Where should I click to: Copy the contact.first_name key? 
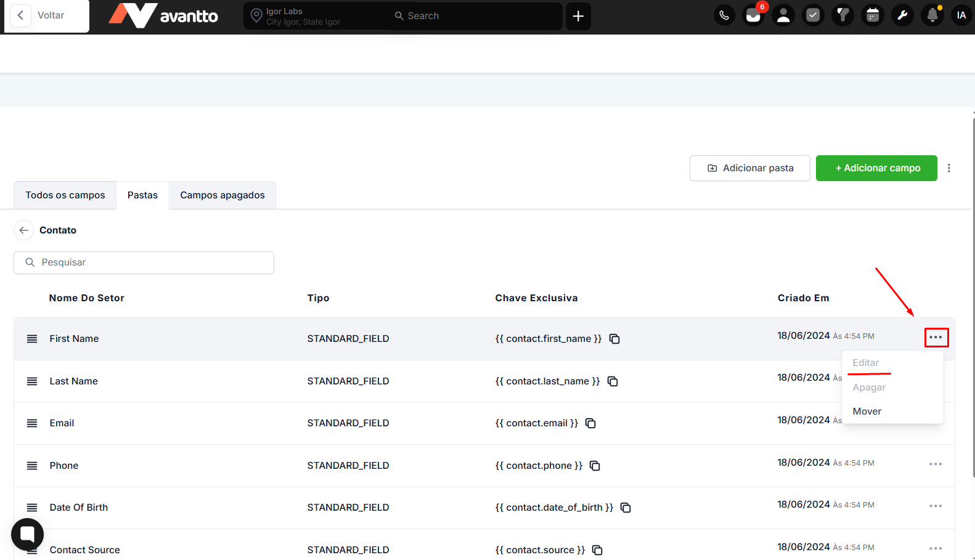pos(614,339)
